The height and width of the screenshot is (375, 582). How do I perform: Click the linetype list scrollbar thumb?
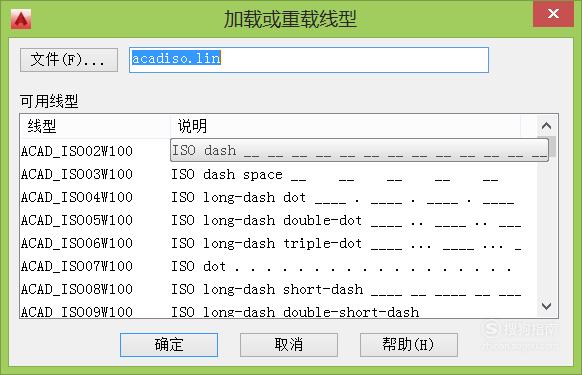tap(552, 147)
